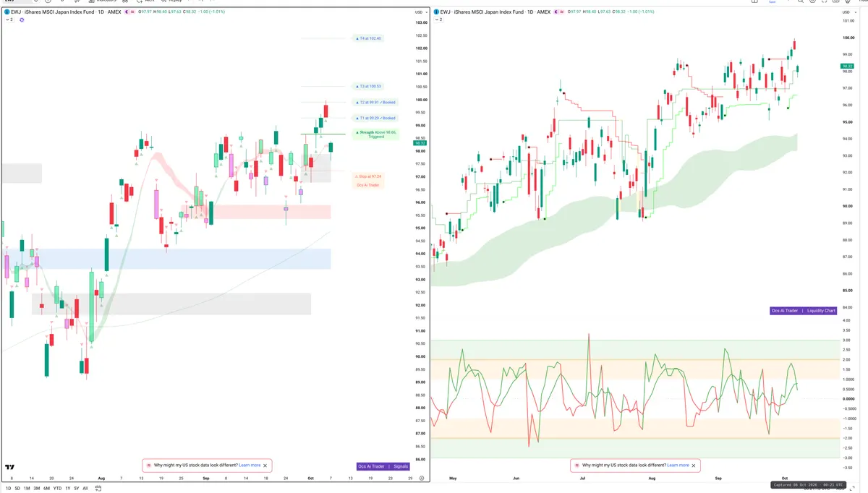Click the -3.50 oscillator level on right axis
Viewport: 868px width, 493px height.
846,468
